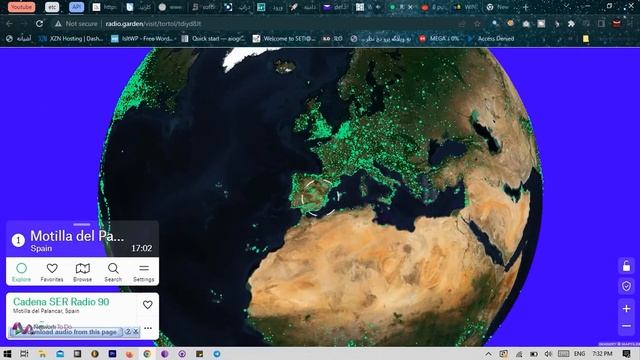Screen dimensions: 640x360
Task: Open the Explore tab
Action: coord(21,272)
